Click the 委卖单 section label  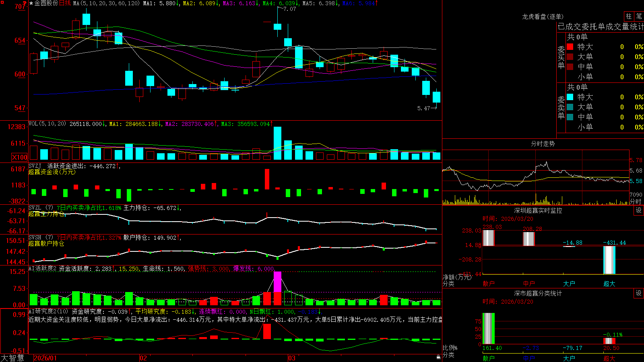pos(561,108)
